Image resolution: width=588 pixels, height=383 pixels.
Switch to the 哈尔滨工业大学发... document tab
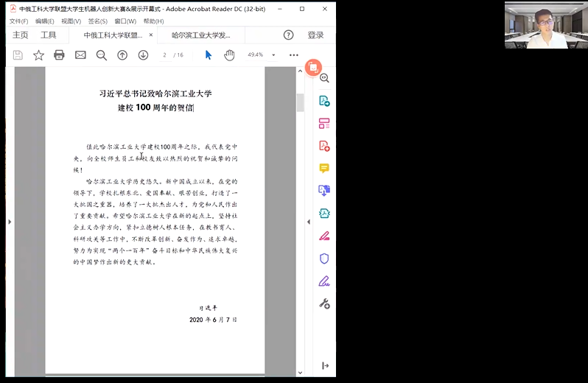(200, 35)
